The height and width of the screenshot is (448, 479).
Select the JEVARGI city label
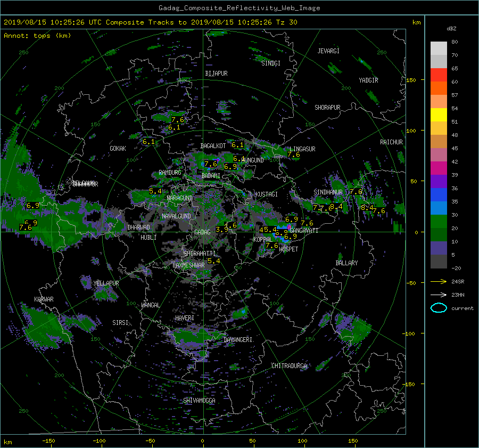pyautogui.click(x=328, y=51)
